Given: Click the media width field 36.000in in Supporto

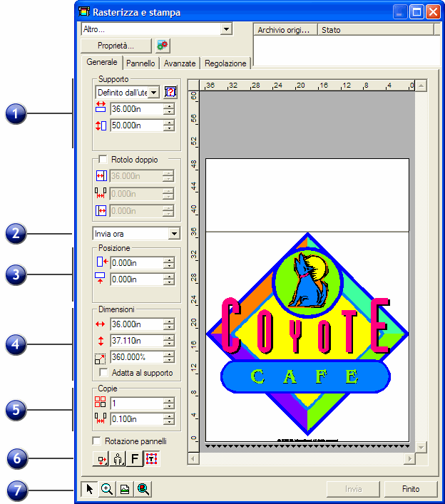Looking at the screenshot, I should tap(136, 109).
